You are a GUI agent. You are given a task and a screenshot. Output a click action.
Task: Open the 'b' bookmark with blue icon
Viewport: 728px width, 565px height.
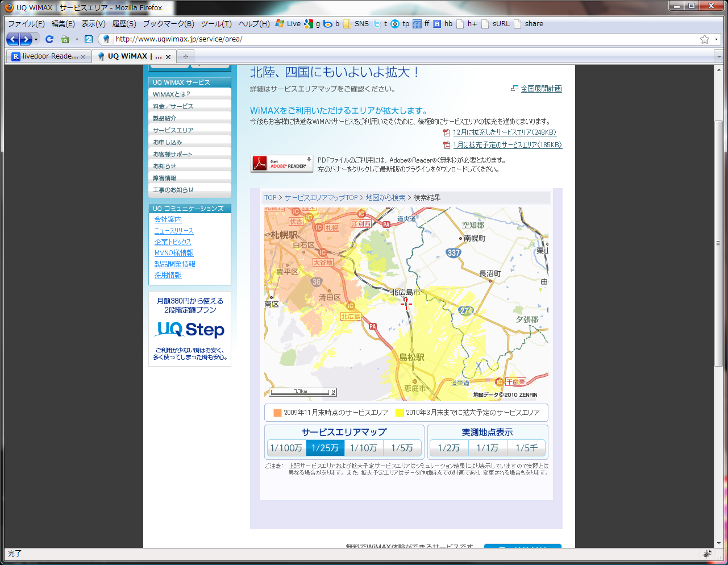click(331, 23)
